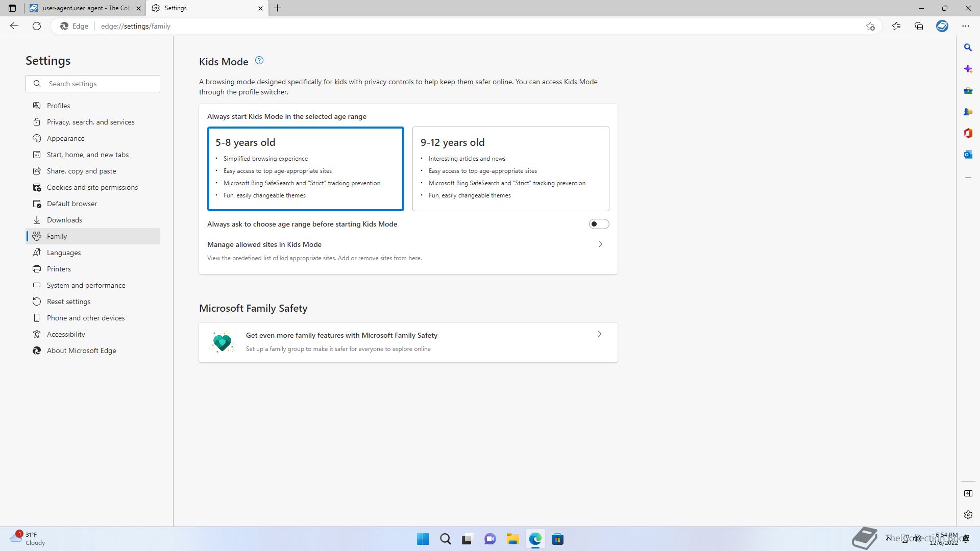The width and height of the screenshot is (980, 551).
Task: Open Microsoft Store from taskbar
Action: coord(557,539)
